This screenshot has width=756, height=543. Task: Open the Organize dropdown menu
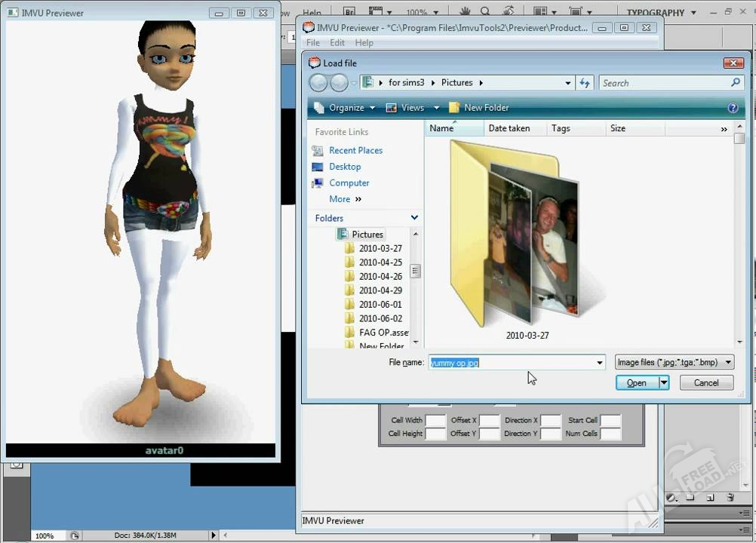pos(346,108)
